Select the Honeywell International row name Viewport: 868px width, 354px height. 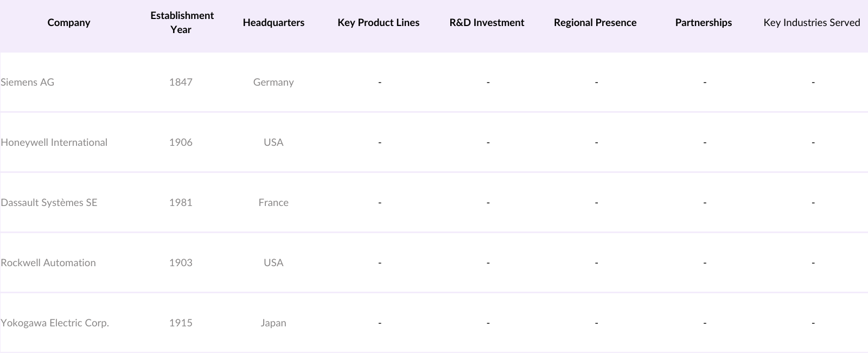pos(54,143)
